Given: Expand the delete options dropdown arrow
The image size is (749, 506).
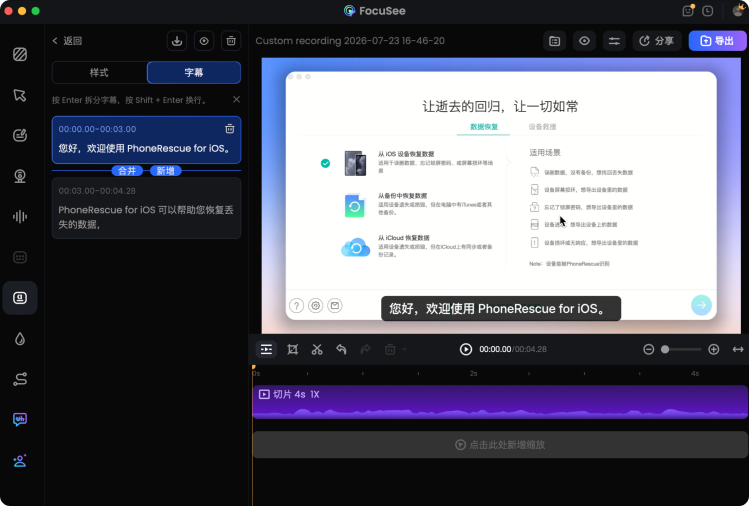Looking at the screenshot, I should [x=405, y=349].
